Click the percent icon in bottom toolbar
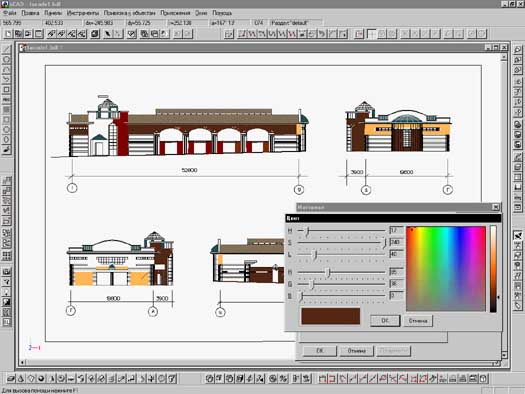Screen dimensions: 525x394 pyautogui.click(x=284, y=379)
